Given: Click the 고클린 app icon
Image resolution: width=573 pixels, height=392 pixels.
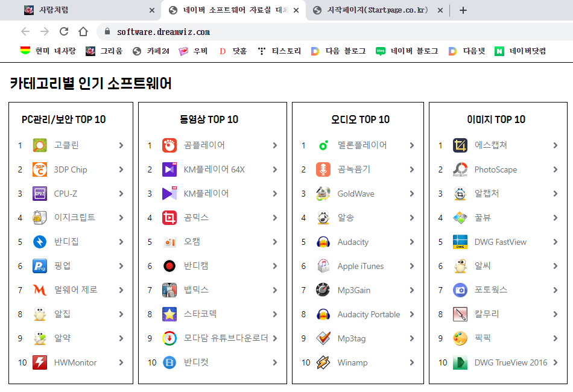Looking at the screenshot, I should (39, 145).
